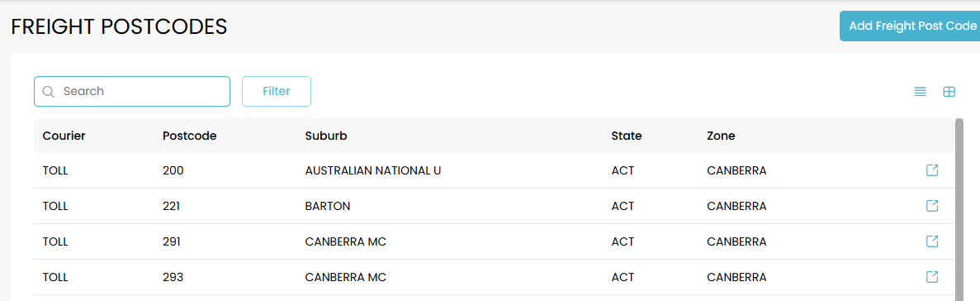The image size is (980, 301).
Task: Click the magnifier icon in the search box
Action: [x=48, y=91]
